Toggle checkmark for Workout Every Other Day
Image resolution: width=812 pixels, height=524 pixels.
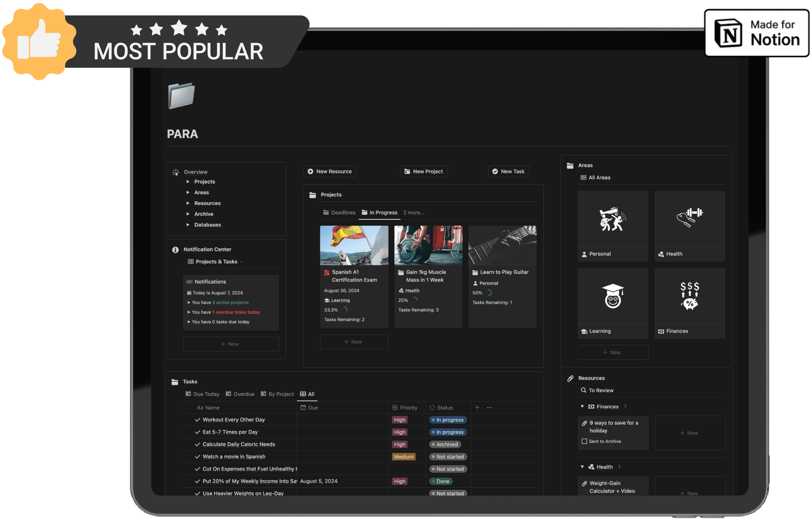point(197,420)
